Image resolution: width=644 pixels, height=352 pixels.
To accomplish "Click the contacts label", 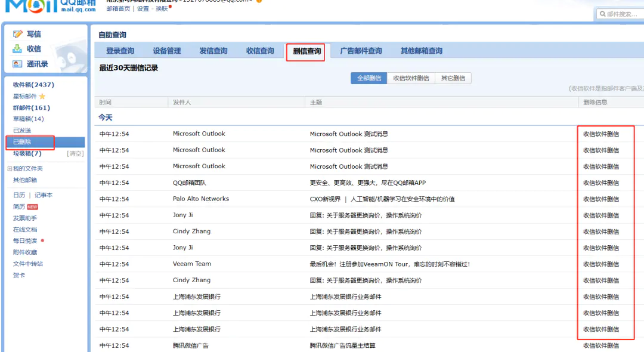I will click(x=38, y=64).
